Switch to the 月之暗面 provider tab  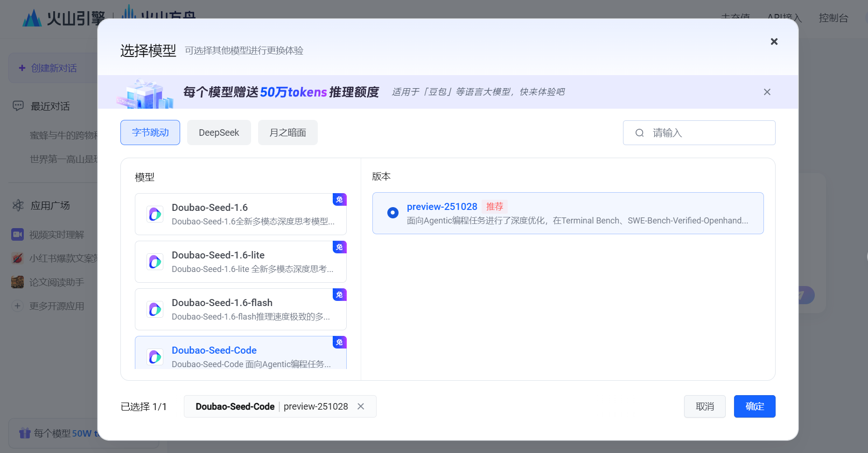click(288, 132)
